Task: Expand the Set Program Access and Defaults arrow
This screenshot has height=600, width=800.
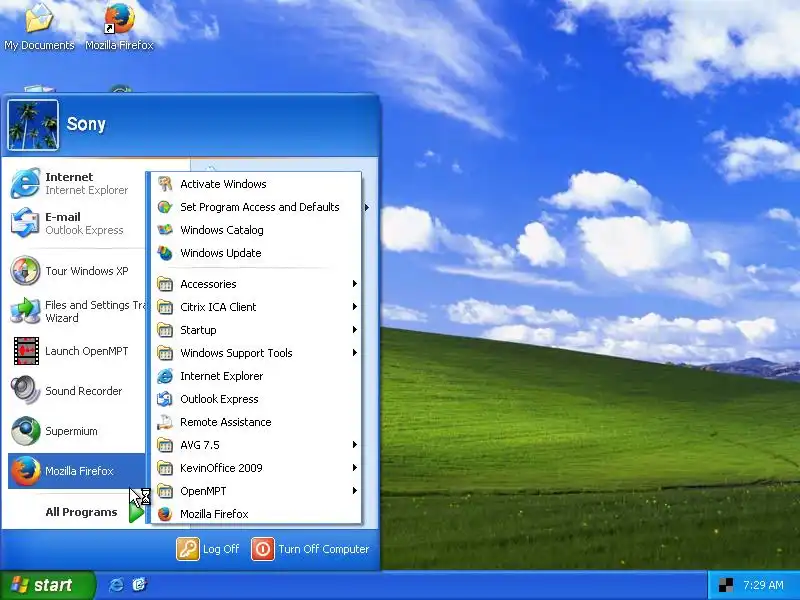Action: (367, 207)
